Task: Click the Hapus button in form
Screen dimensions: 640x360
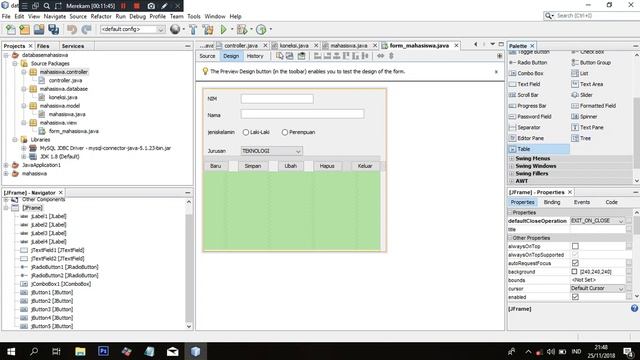Action: [327, 166]
